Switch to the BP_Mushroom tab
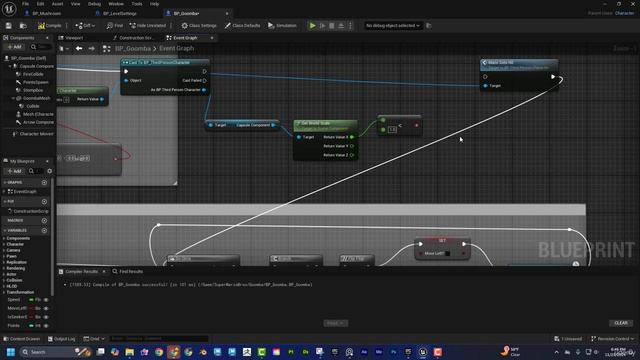 tap(46, 13)
